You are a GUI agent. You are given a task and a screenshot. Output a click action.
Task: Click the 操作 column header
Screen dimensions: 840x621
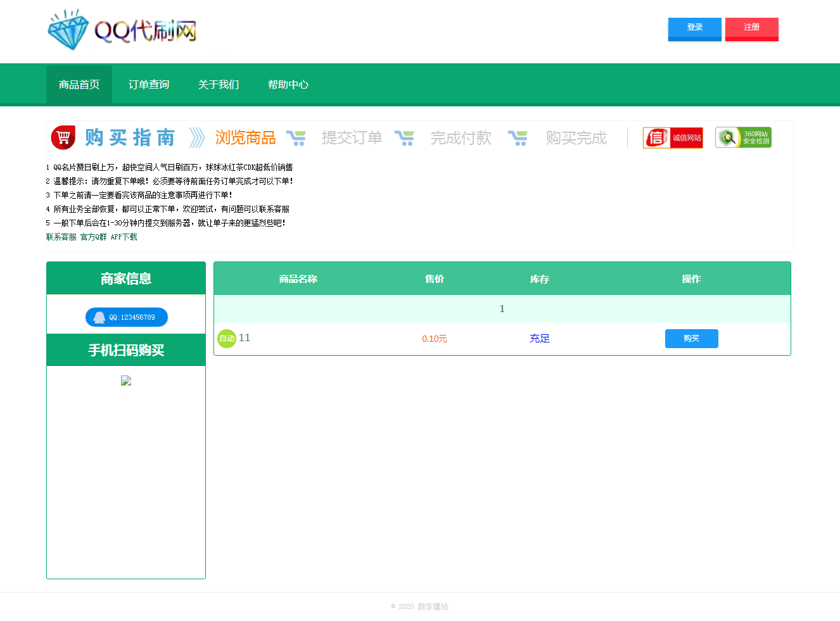(692, 279)
